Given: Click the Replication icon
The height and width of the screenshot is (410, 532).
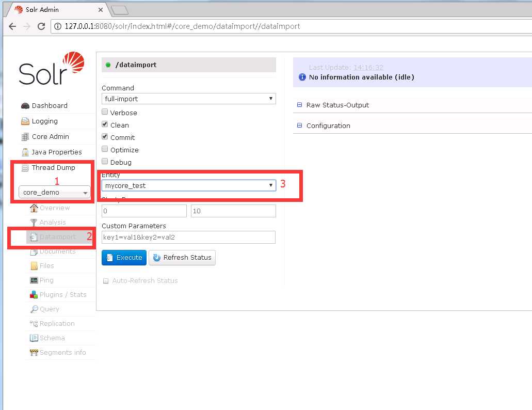Looking at the screenshot, I should click(34, 324).
